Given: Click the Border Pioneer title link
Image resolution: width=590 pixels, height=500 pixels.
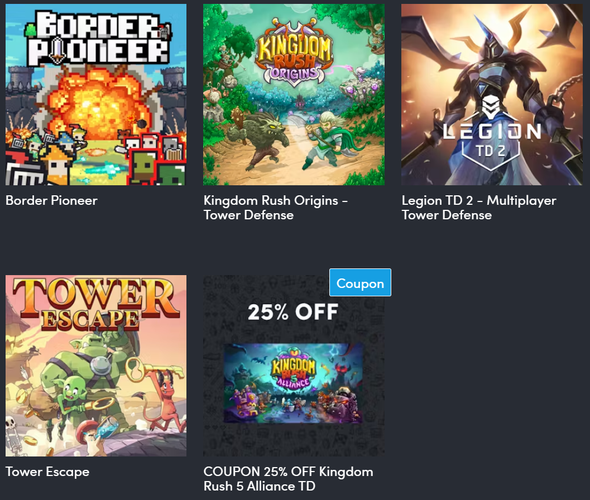Looking at the screenshot, I should point(52,201).
